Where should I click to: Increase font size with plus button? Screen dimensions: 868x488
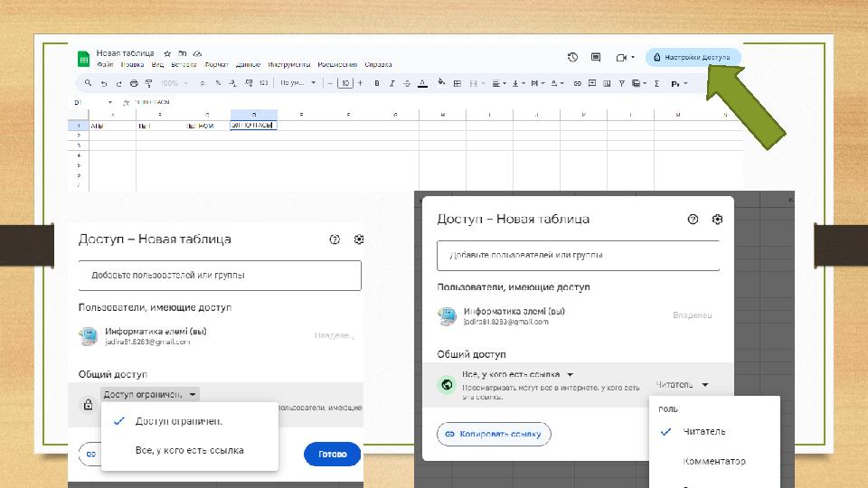pyautogui.click(x=360, y=83)
